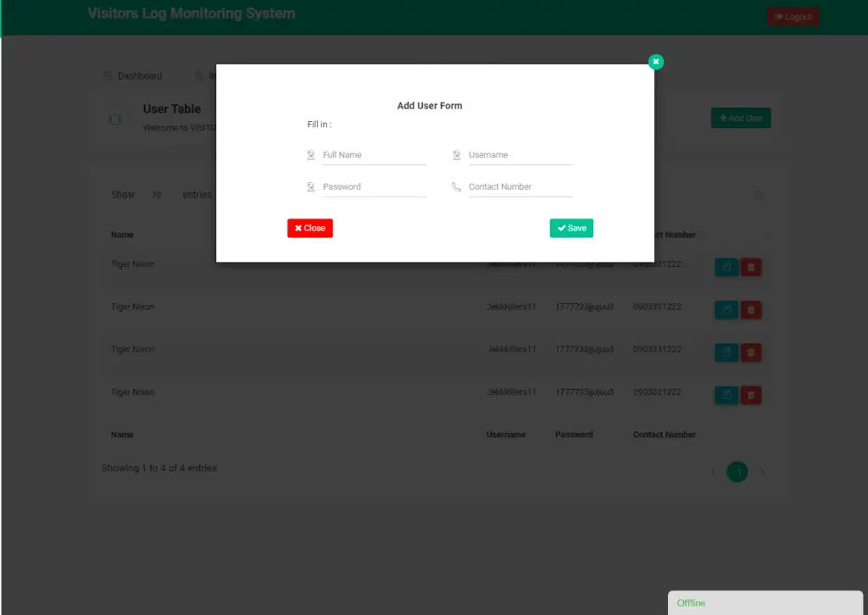
Task: Click the checkbox icon beside User Table heading
Action: [x=114, y=119]
